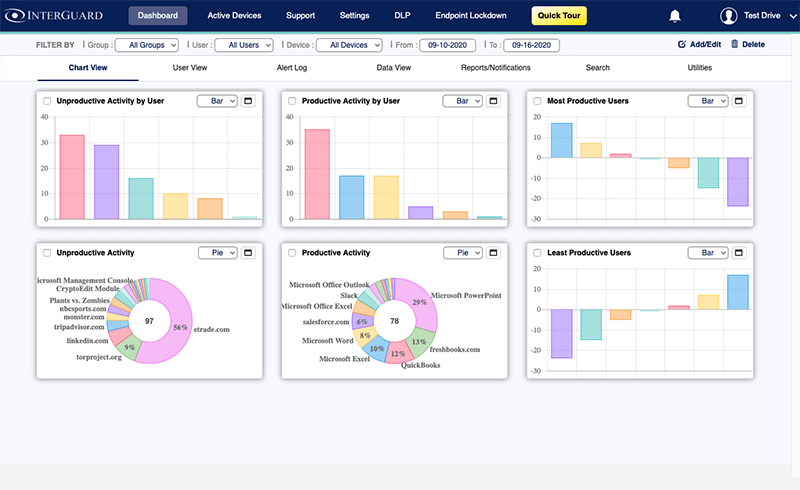Screen dimensions: 800x490
Task: Maximize the Unproductive Activity by User chart
Action: click(248, 101)
